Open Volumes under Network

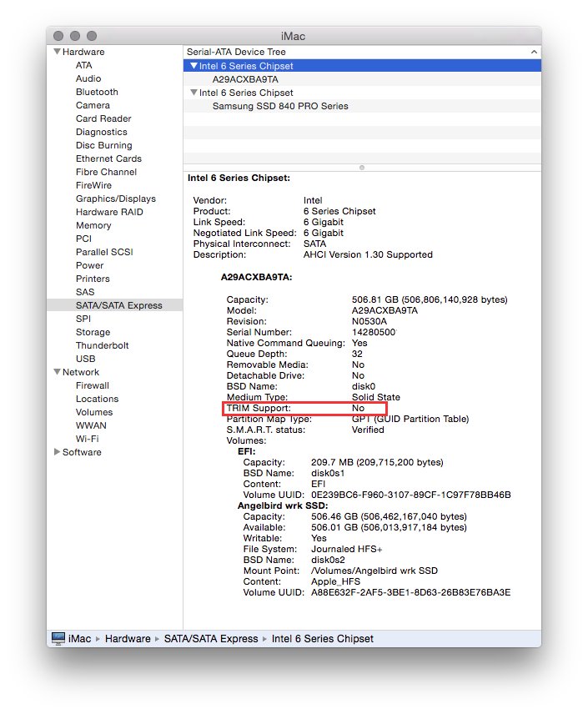click(94, 412)
